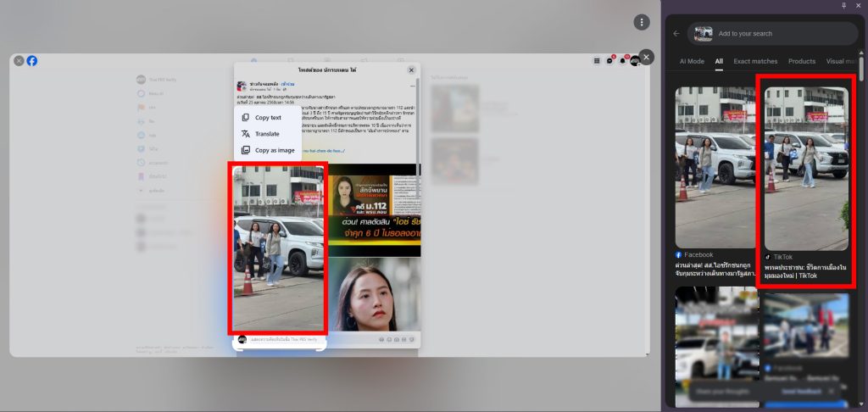Screen dimensions: 868x412
Task: Open the Products tab
Action: (x=802, y=62)
